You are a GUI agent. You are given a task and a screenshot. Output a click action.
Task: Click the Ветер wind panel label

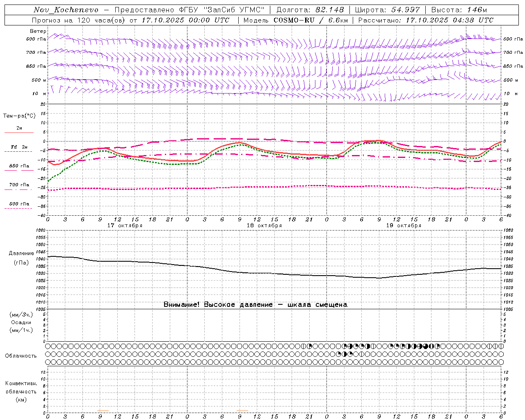38,31
